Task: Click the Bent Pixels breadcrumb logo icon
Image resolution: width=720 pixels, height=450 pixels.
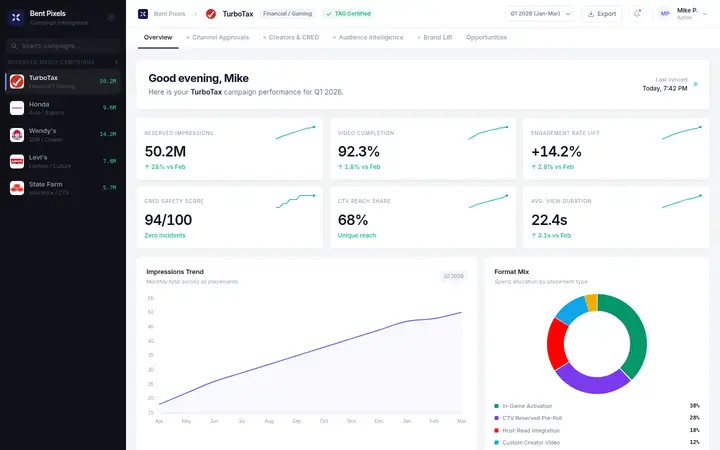Action: 143,14
